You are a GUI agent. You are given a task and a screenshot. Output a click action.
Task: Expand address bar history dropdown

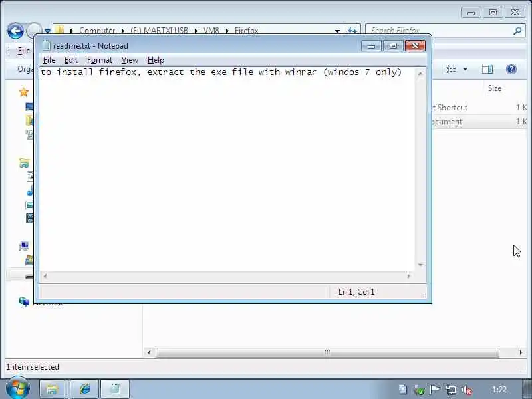point(337,31)
